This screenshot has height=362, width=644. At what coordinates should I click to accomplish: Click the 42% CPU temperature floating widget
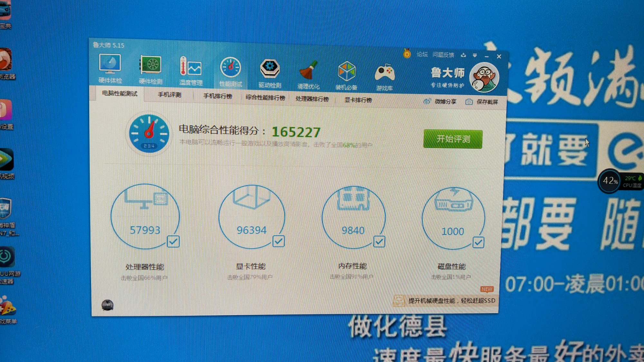[x=610, y=181]
